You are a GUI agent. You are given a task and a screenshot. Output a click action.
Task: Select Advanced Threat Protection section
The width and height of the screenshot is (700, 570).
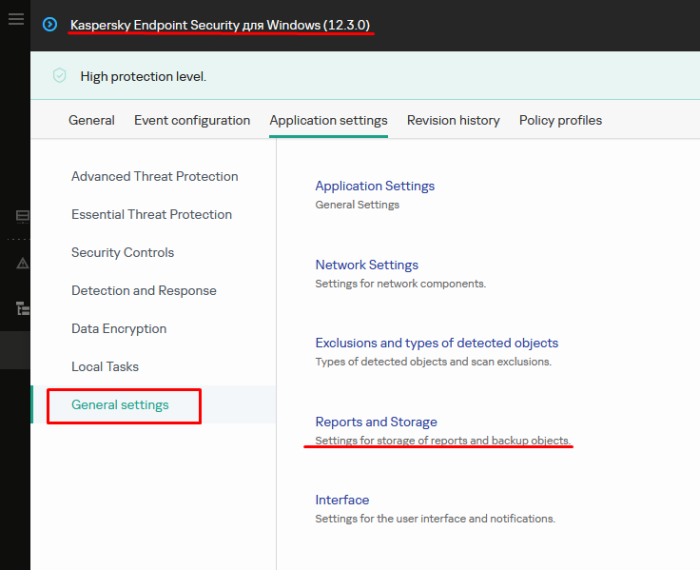[x=154, y=177]
